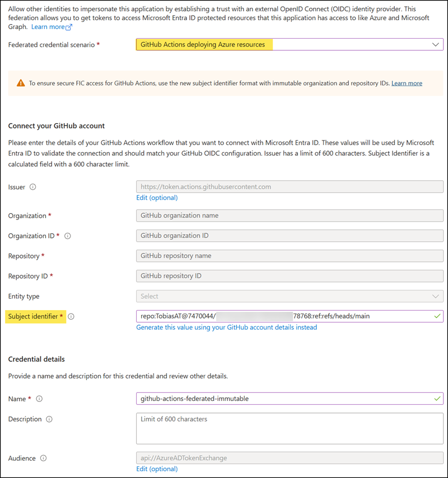Click the external link icon beside Learn more
Viewport: 448px width, 478px height.
pos(69,27)
